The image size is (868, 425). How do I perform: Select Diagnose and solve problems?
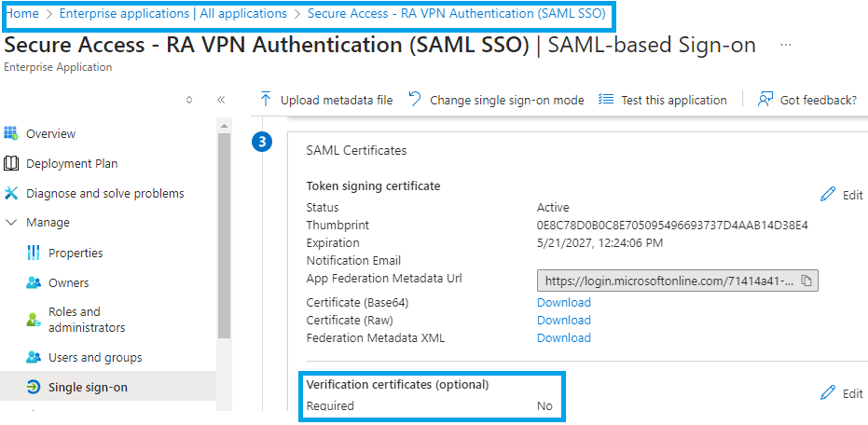[x=105, y=193]
